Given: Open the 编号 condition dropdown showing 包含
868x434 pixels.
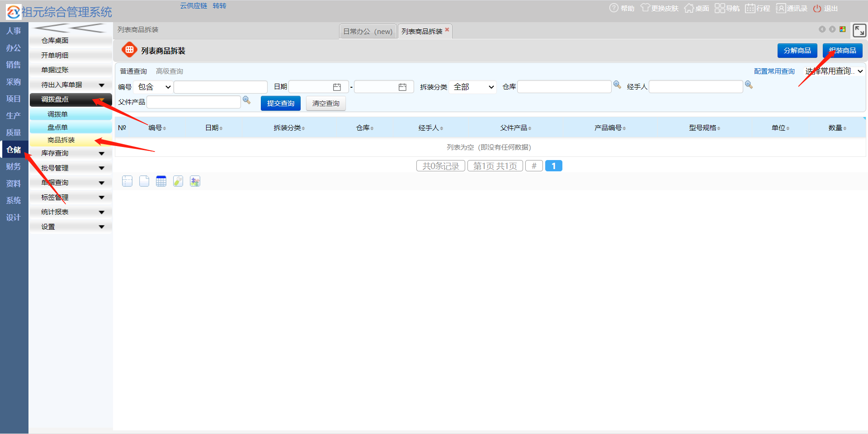Looking at the screenshot, I should (154, 87).
